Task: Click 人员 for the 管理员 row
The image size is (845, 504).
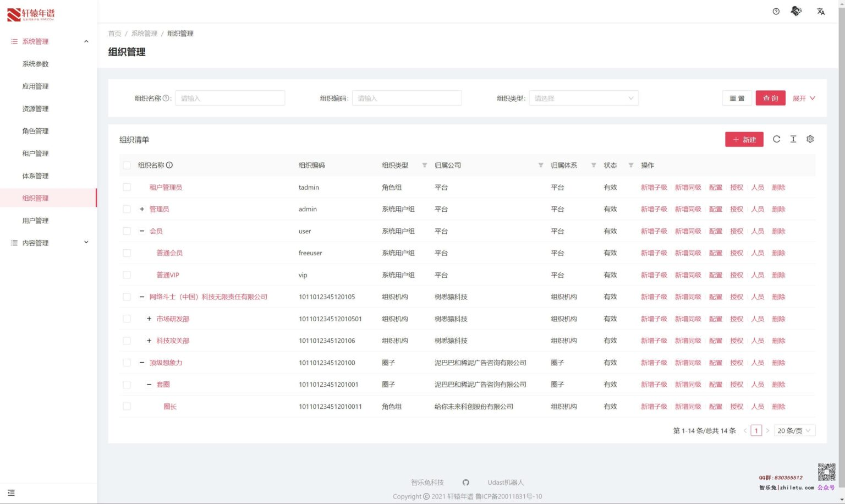Action: point(758,209)
